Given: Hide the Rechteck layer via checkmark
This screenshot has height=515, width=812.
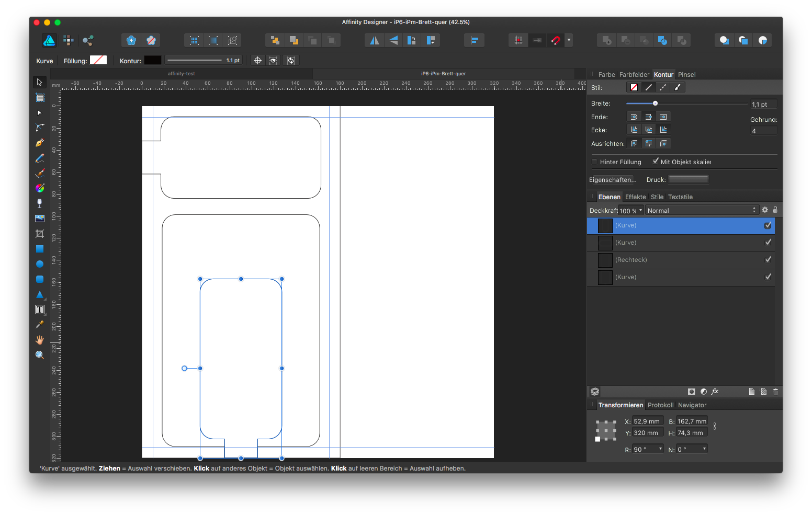Looking at the screenshot, I should click(x=768, y=259).
